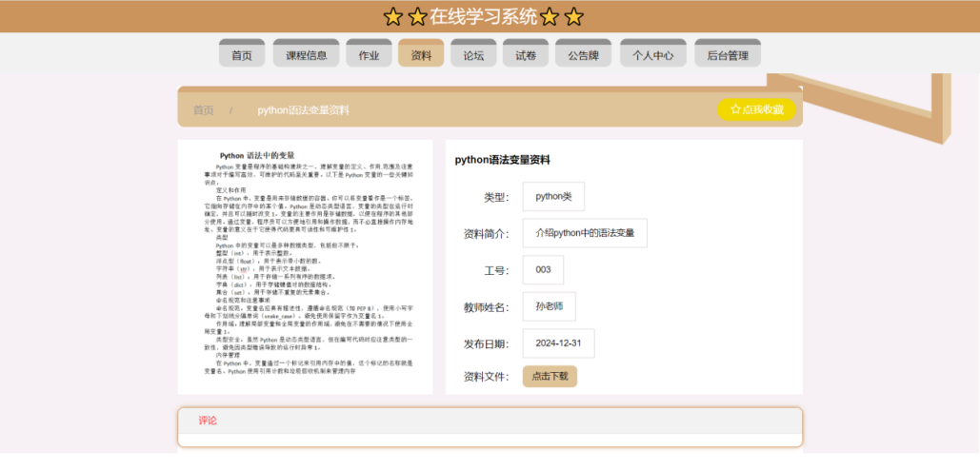This screenshot has width=980, height=470.
Task: Click the 类型 field showing python类
Action: (553, 197)
